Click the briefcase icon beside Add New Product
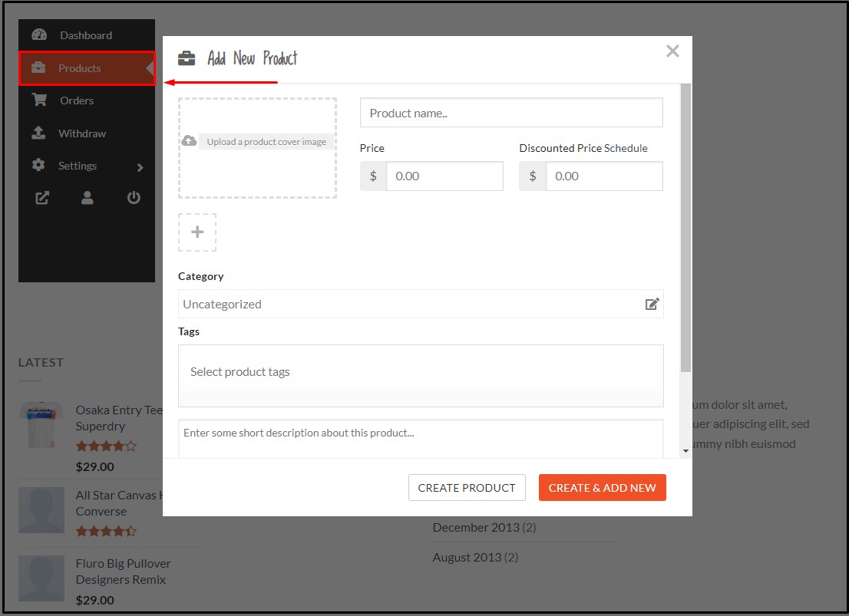Image resolution: width=849 pixels, height=616 pixels. tap(187, 58)
